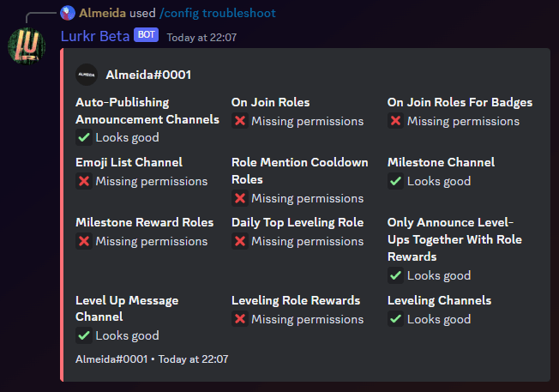Click red X under Emoji List Channel
This screenshot has width=559, height=392.
click(83, 181)
